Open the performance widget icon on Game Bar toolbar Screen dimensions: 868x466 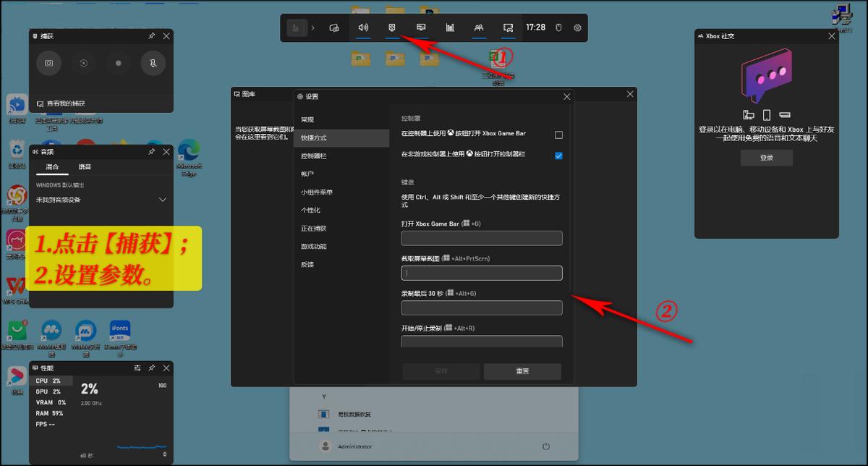pyautogui.click(x=450, y=27)
